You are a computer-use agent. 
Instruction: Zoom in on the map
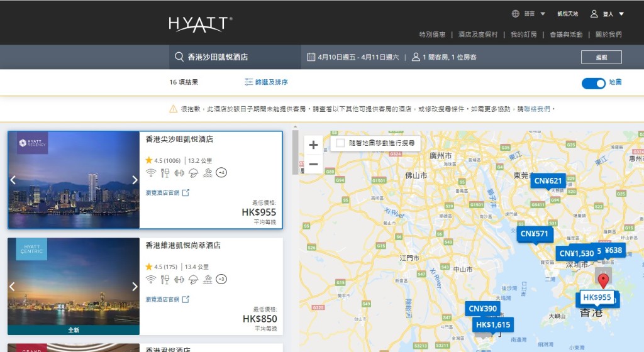(313, 145)
